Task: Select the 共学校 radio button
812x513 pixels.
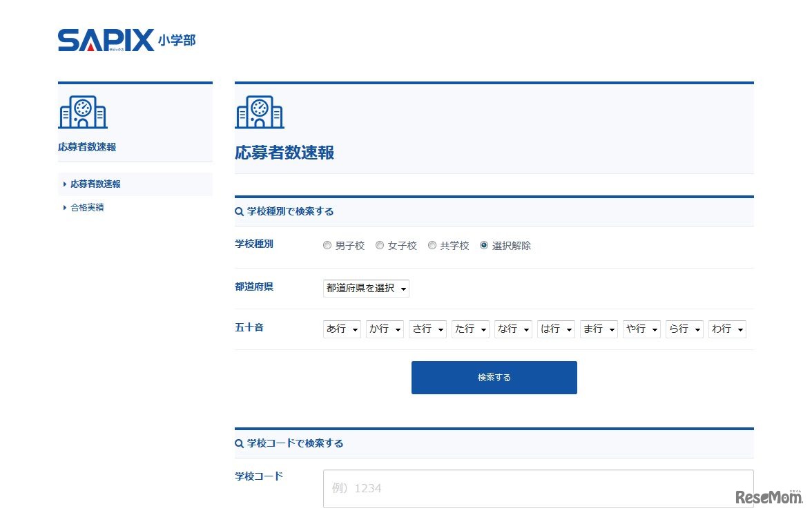Action: [432, 244]
